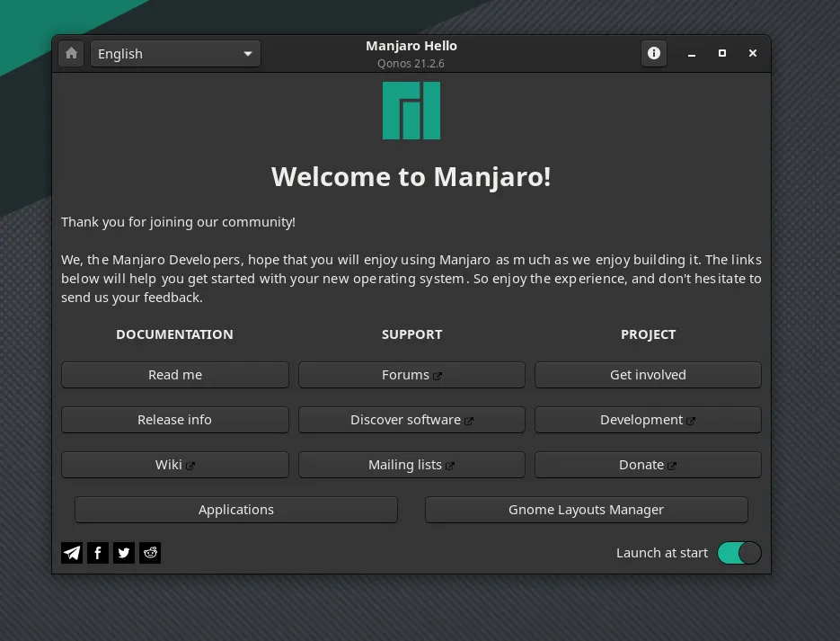Open the Twitter social icon
Viewport: 840px width, 641px height.
click(124, 553)
